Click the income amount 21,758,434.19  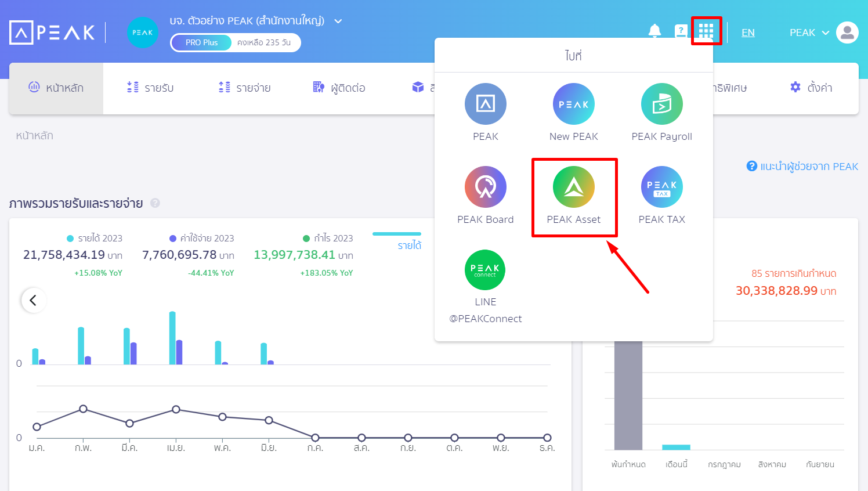[64, 255]
